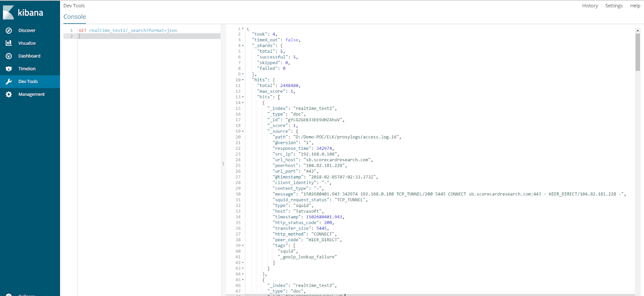Image resolution: width=644 pixels, height=296 pixels.
Task: Click the response pane vertical scrollbar
Action: 638,52
